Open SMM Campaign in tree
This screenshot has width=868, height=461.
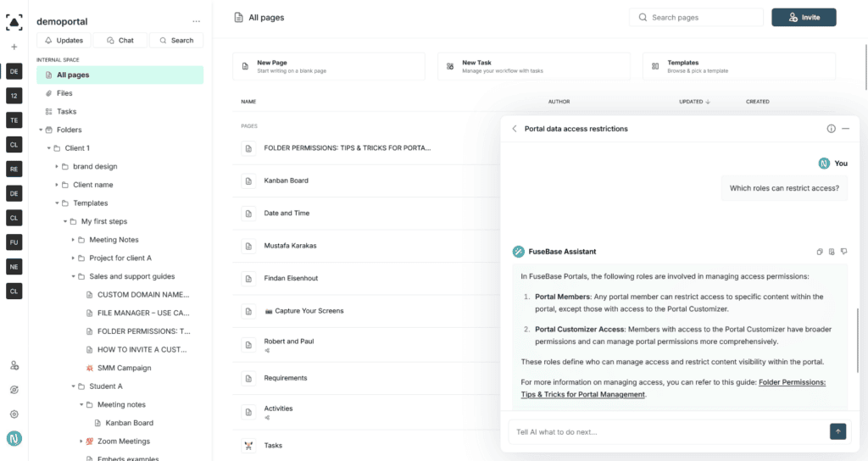(x=124, y=368)
